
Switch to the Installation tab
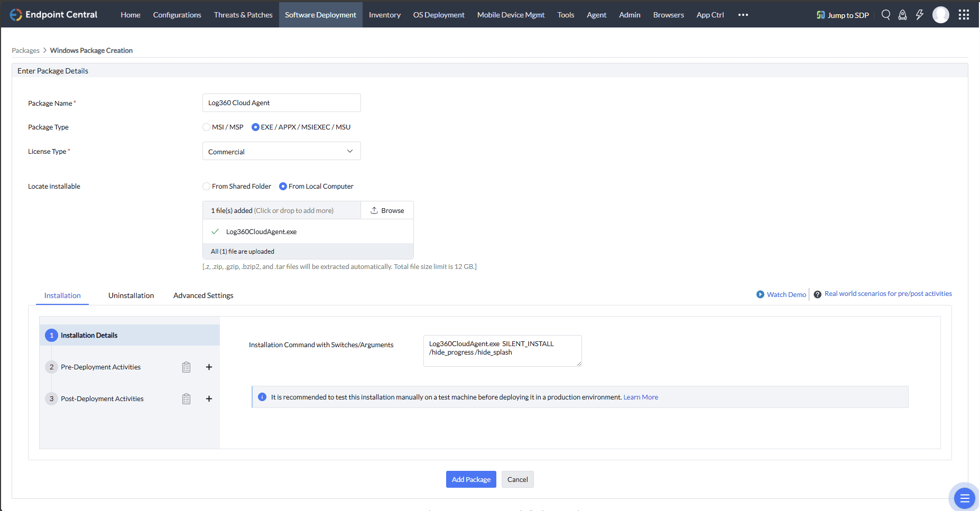click(62, 295)
